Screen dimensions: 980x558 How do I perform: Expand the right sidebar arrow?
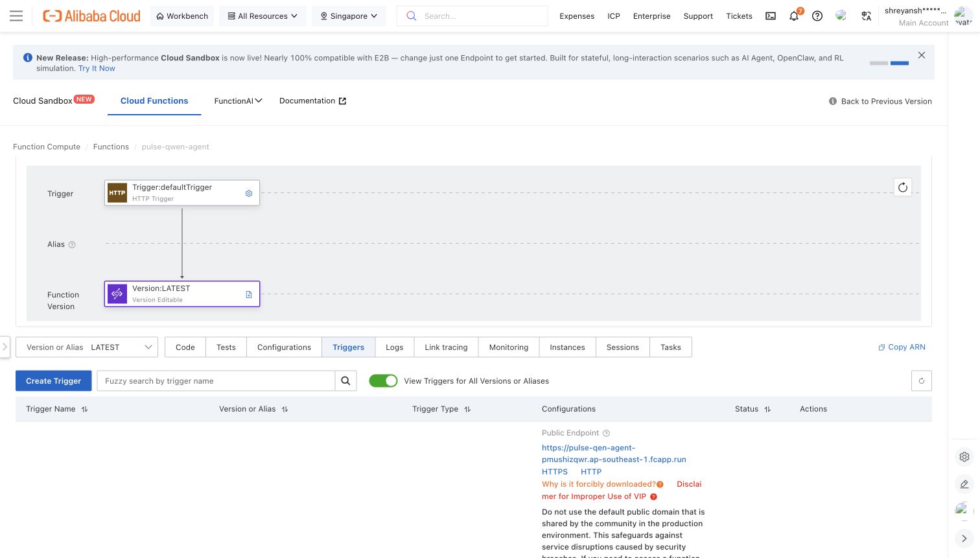[964, 538]
